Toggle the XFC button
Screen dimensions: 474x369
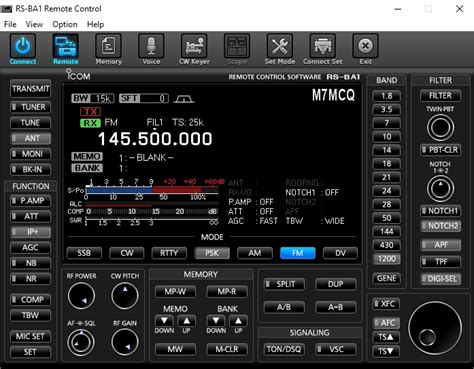[386, 304]
